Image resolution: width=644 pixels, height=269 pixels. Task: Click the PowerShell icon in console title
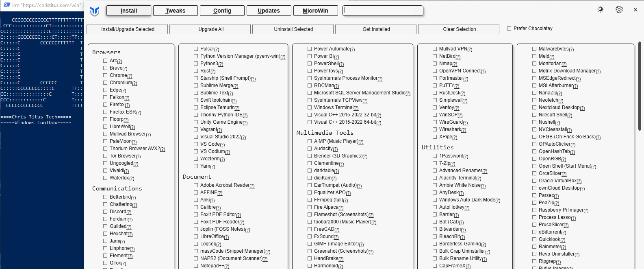point(7,5)
